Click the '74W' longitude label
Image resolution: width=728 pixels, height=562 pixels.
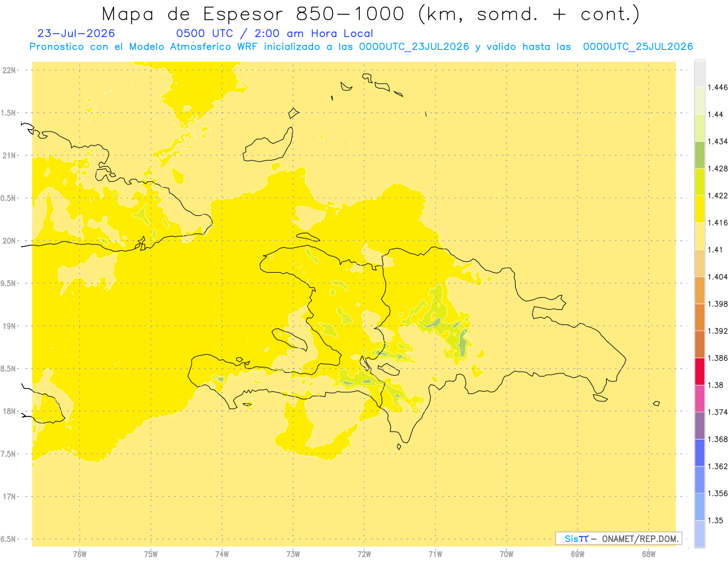[221, 554]
